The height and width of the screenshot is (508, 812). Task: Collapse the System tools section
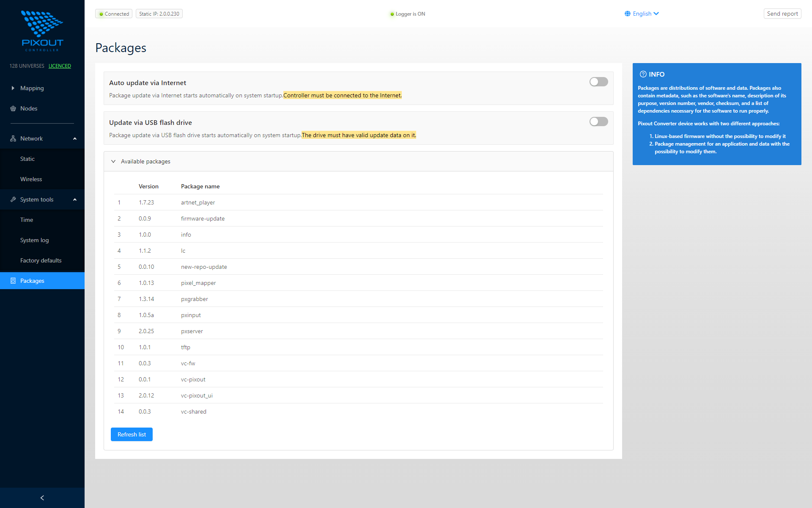(75, 199)
